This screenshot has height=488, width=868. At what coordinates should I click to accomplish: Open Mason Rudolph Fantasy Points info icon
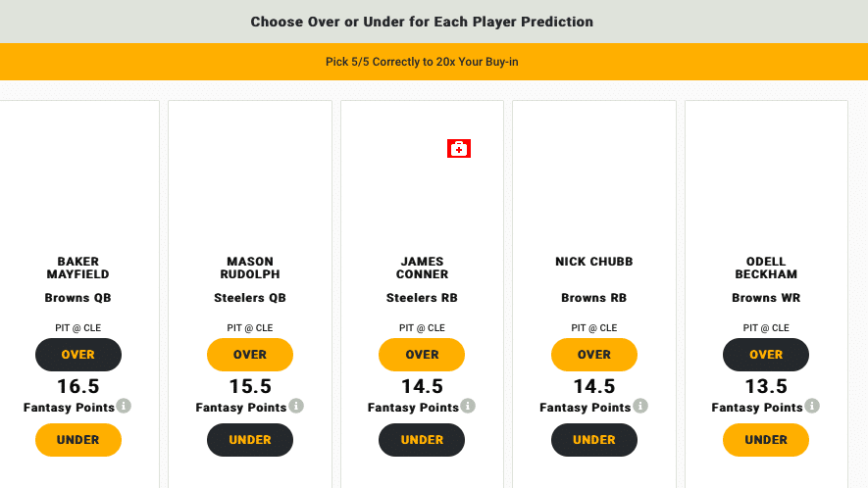pos(296,406)
